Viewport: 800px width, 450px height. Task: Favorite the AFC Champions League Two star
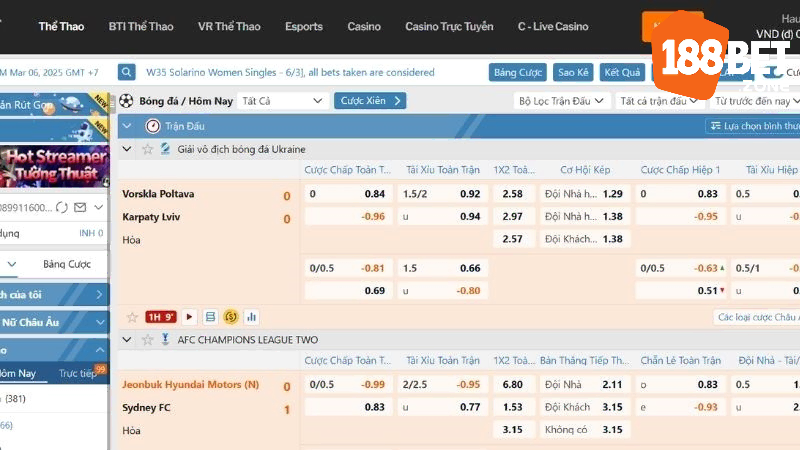(147, 340)
